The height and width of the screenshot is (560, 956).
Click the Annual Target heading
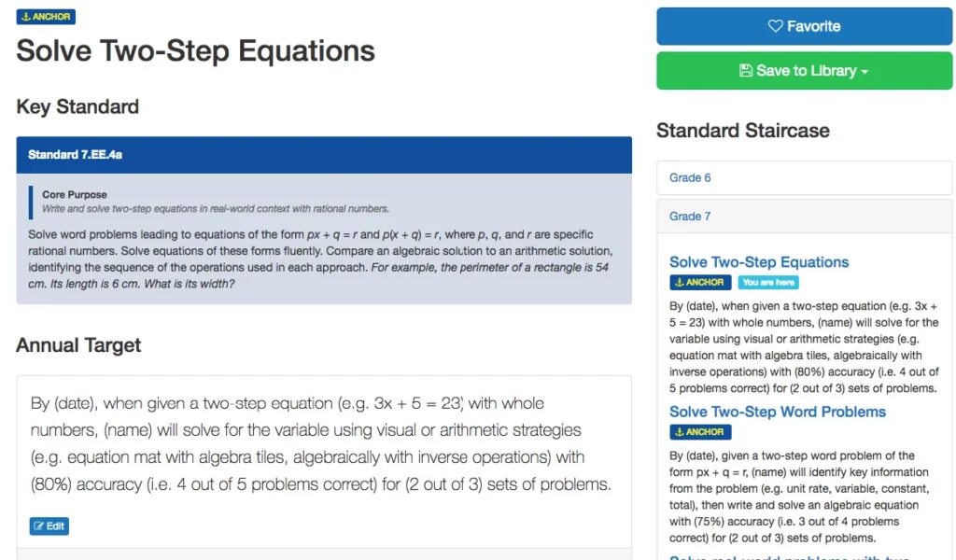click(78, 345)
